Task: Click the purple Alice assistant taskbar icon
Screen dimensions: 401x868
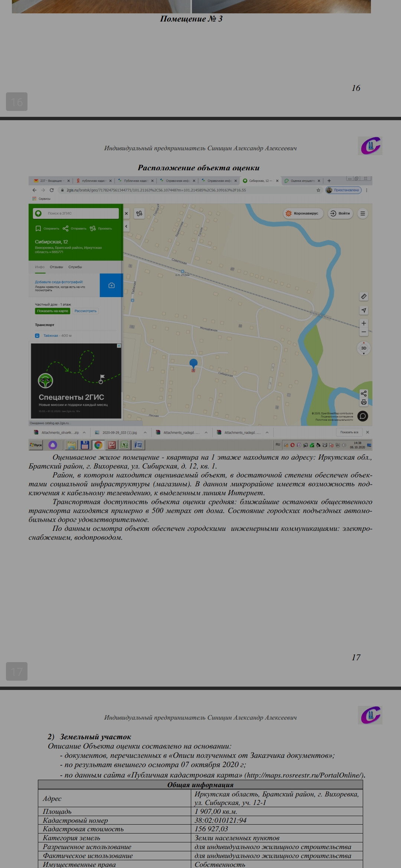Action: tap(53, 445)
